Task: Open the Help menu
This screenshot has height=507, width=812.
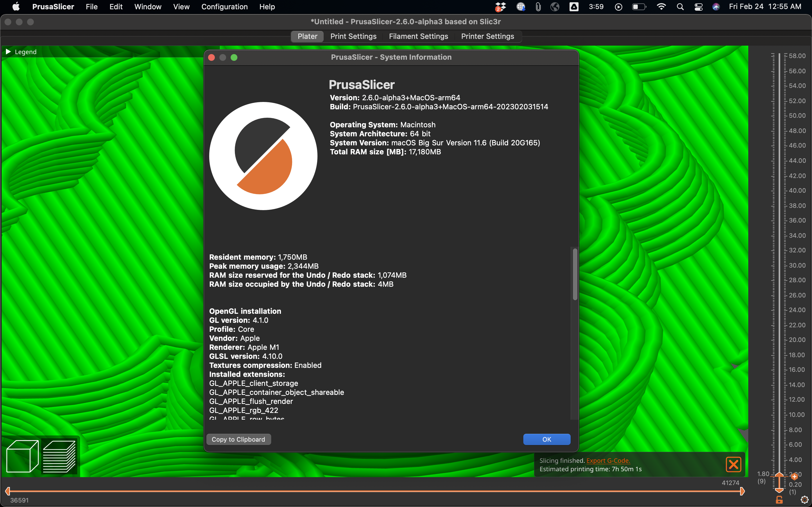Action: point(267,7)
